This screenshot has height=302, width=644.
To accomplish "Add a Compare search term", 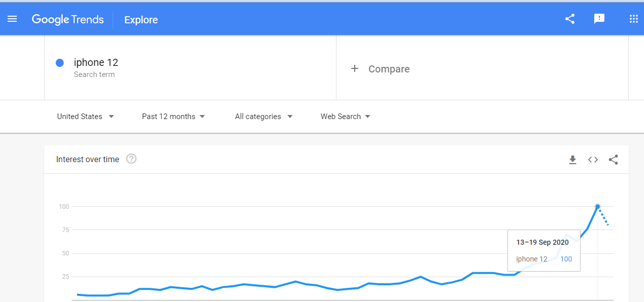I will (x=482, y=68).
